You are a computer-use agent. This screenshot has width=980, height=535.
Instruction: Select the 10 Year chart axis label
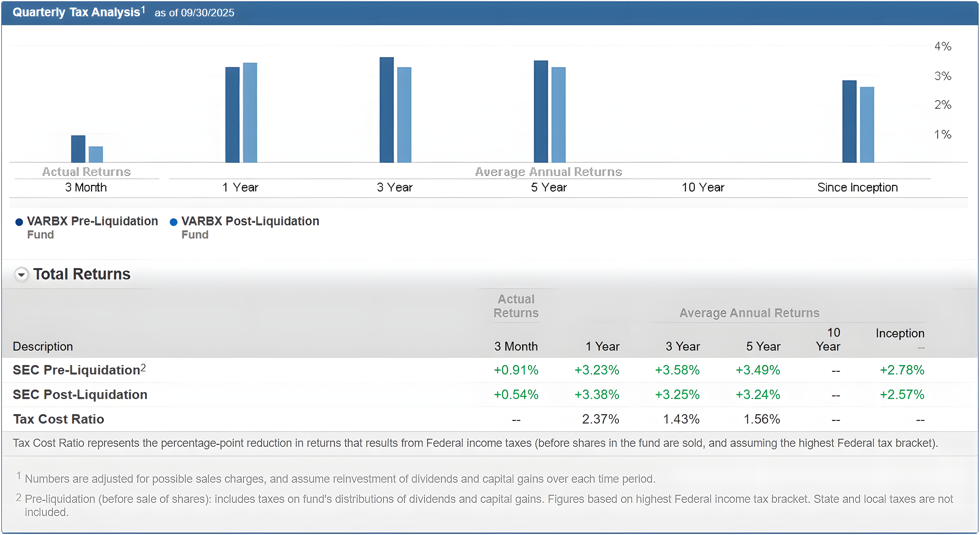pos(703,187)
